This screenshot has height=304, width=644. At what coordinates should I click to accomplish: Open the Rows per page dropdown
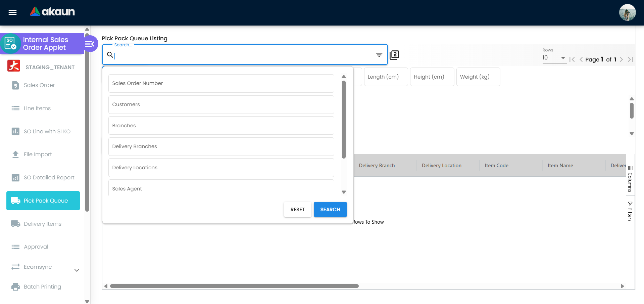[x=554, y=58]
